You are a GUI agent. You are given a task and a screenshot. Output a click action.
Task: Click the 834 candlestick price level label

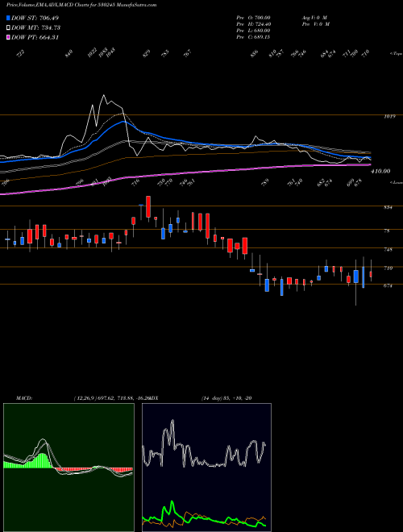click(388, 207)
